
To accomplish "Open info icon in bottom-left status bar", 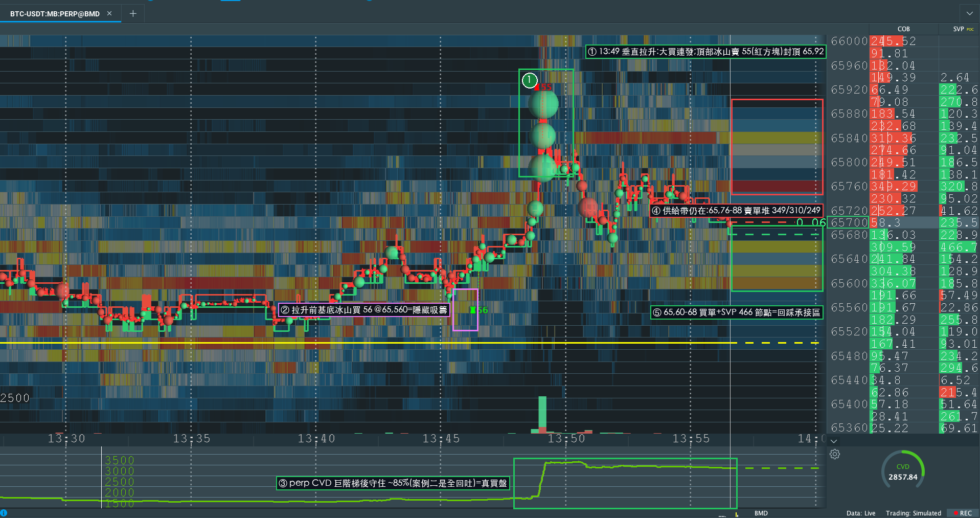I will coord(4,513).
